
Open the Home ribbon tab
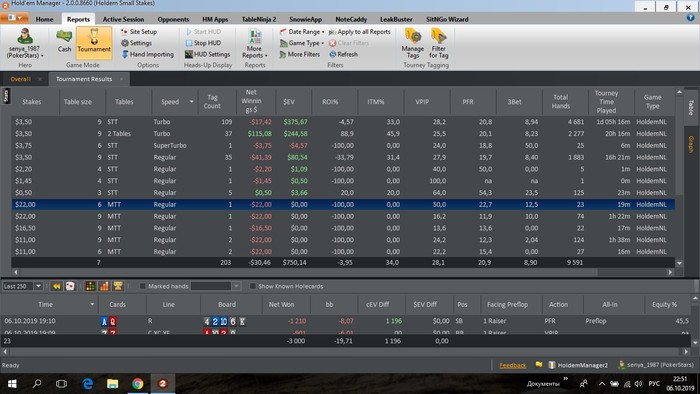pyautogui.click(x=44, y=19)
